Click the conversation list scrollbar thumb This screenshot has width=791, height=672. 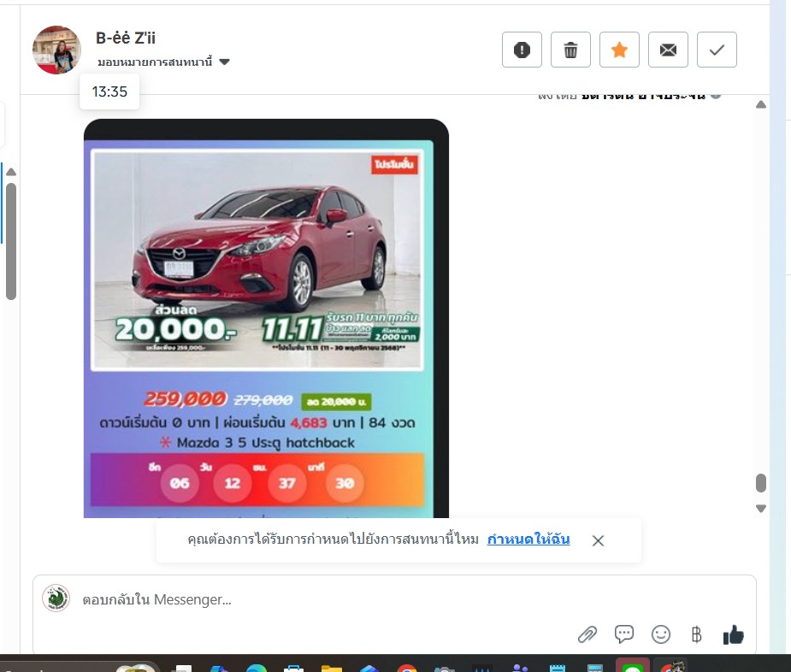pos(11,242)
